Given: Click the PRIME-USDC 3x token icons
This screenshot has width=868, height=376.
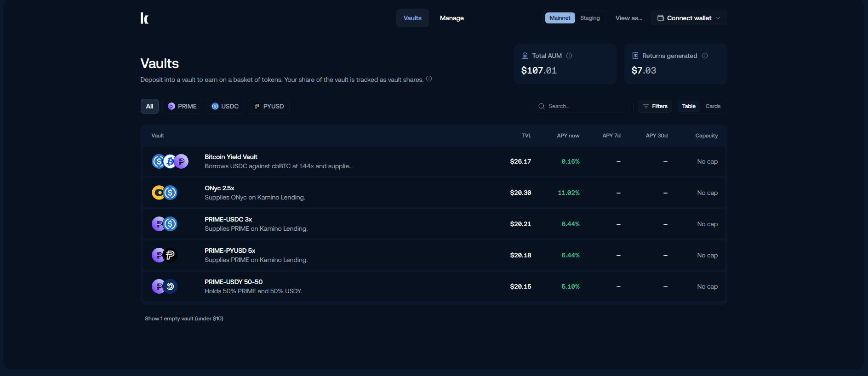Looking at the screenshot, I should [x=165, y=224].
